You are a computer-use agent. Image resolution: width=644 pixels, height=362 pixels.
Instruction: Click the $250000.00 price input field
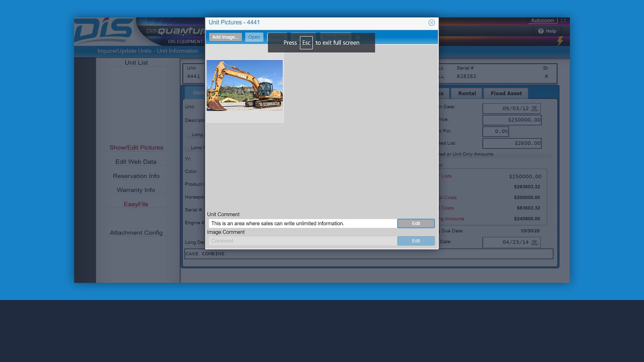[x=512, y=120]
